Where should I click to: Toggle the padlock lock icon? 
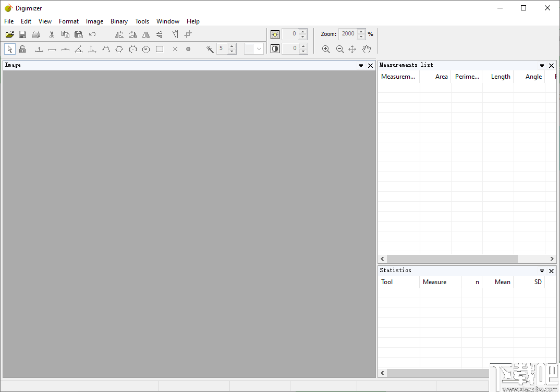(22, 49)
